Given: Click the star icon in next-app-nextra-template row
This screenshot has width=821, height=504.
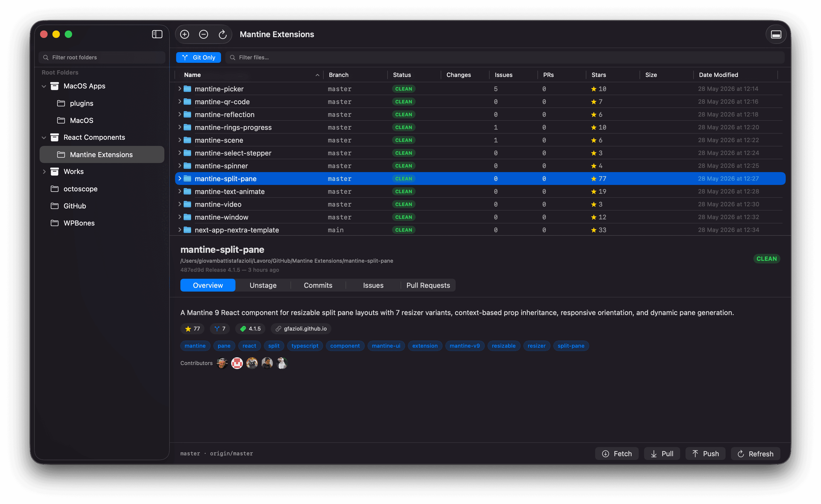Looking at the screenshot, I should (593, 230).
